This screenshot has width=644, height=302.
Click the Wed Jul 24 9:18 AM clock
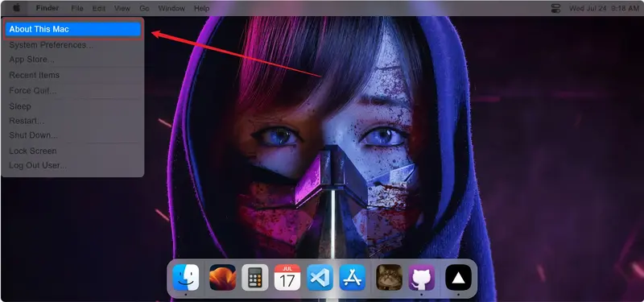[604, 8]
